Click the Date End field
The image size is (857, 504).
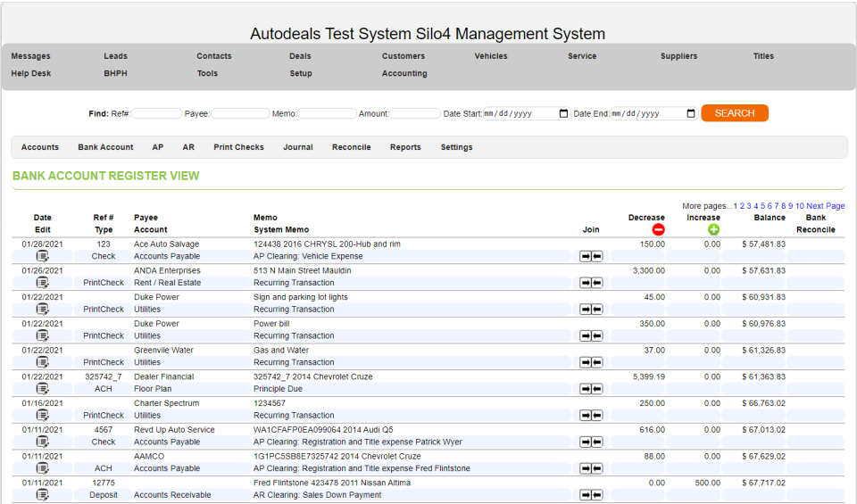653,113
